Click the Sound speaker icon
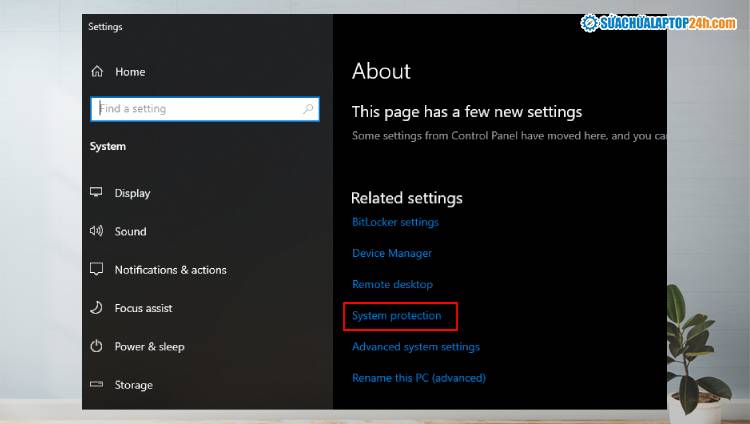This screenshot has width=750, height=424. pyautogui.click(x=96, y=231)
